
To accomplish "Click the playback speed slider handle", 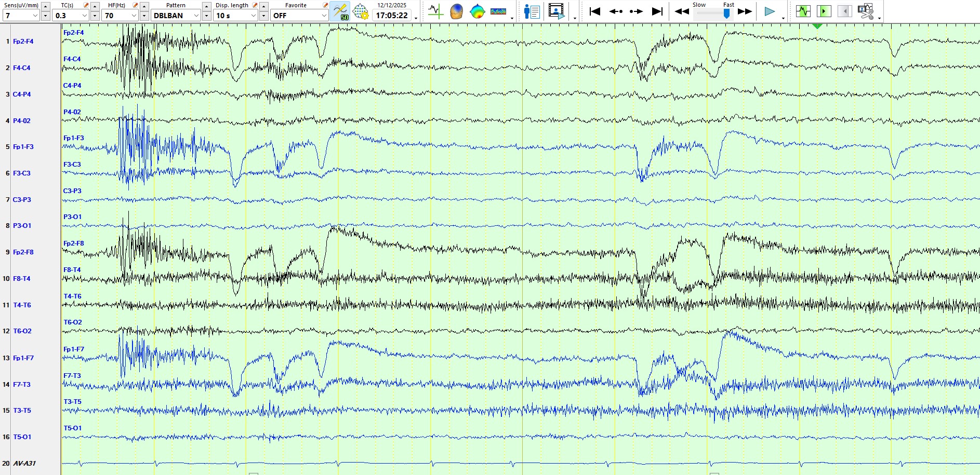I will coord(726,13).
